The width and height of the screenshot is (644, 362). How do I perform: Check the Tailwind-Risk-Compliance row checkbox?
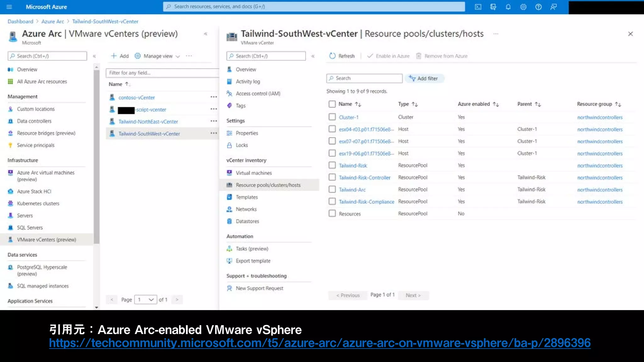pyautogui.click(x=332, y=201)
